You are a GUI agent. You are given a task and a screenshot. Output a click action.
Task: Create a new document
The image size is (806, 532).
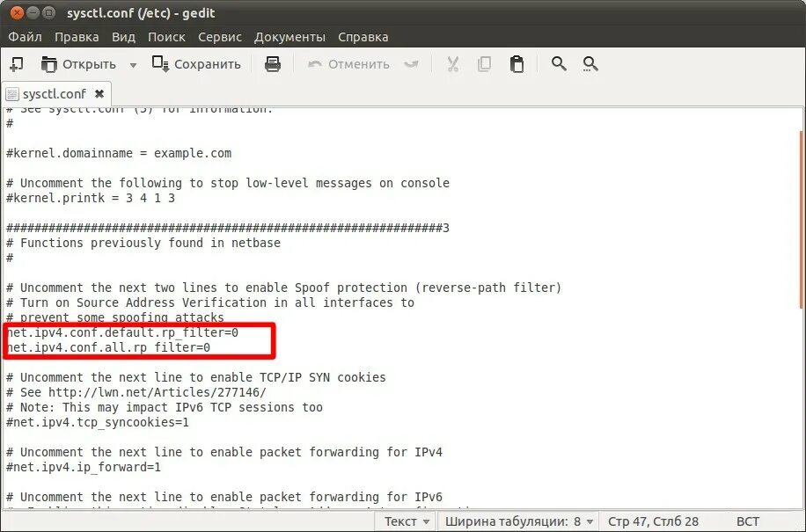tap(17, 63)
